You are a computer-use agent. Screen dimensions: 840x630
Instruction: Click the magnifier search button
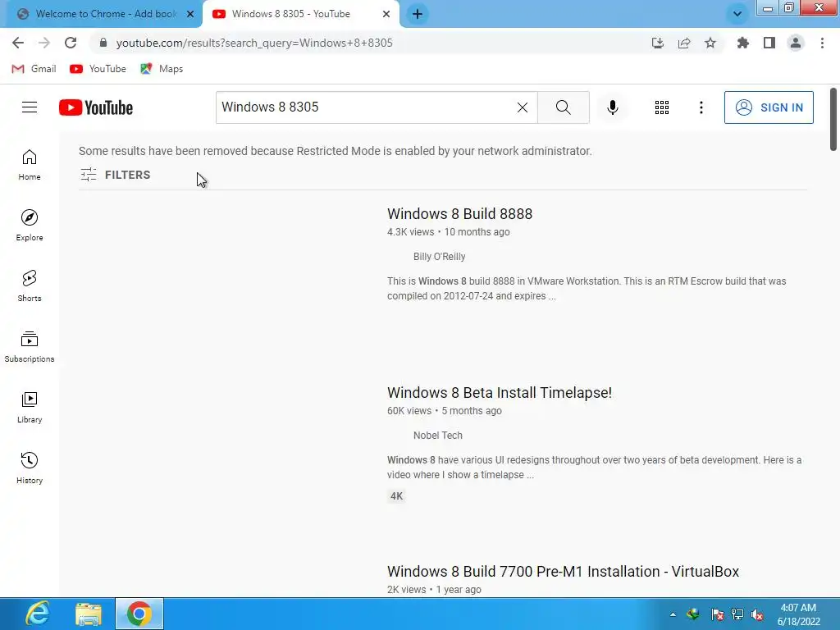point(563,107)
